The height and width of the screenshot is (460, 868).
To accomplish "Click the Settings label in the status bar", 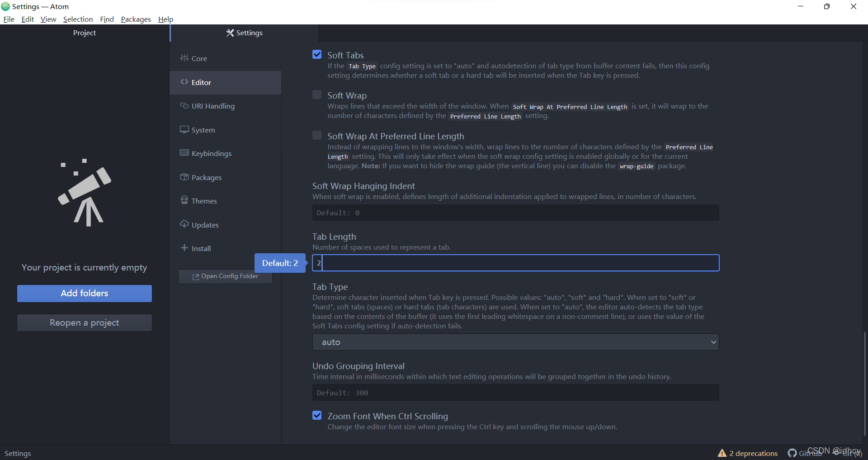I will (x=18, y=453).
